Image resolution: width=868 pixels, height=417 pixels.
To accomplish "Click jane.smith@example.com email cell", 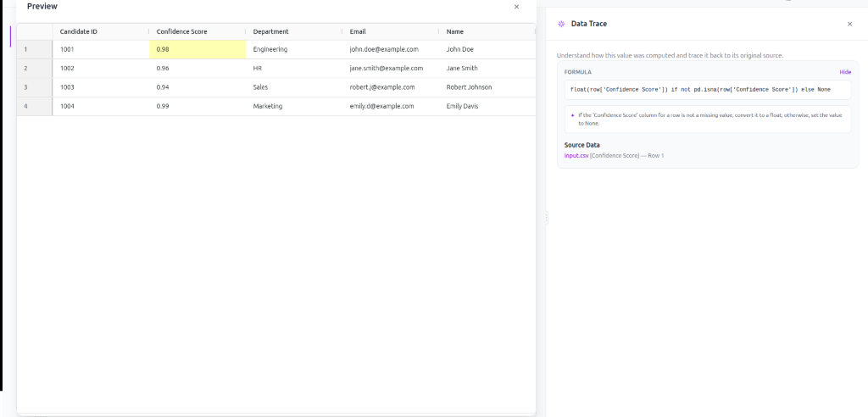I will tap(391, 68).
